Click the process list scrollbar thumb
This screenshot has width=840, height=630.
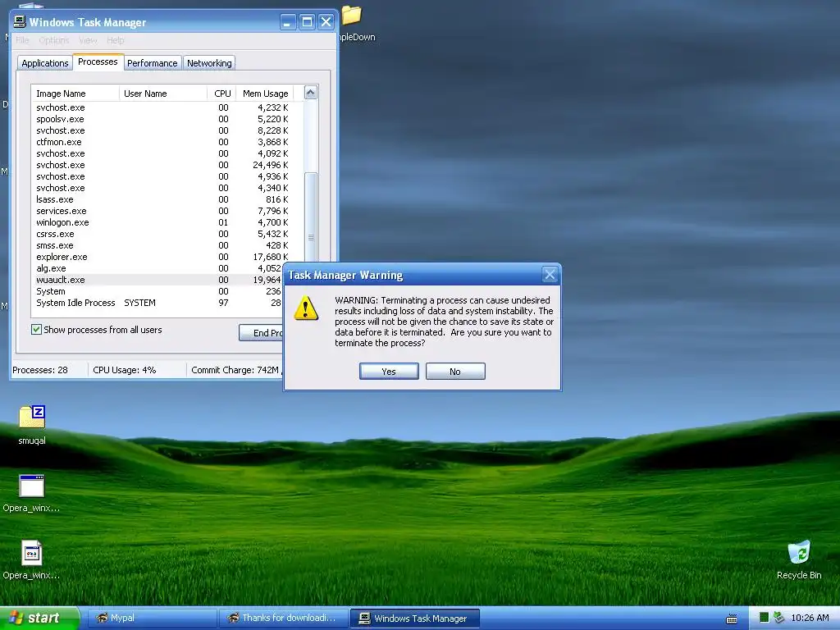pos(311,217)
